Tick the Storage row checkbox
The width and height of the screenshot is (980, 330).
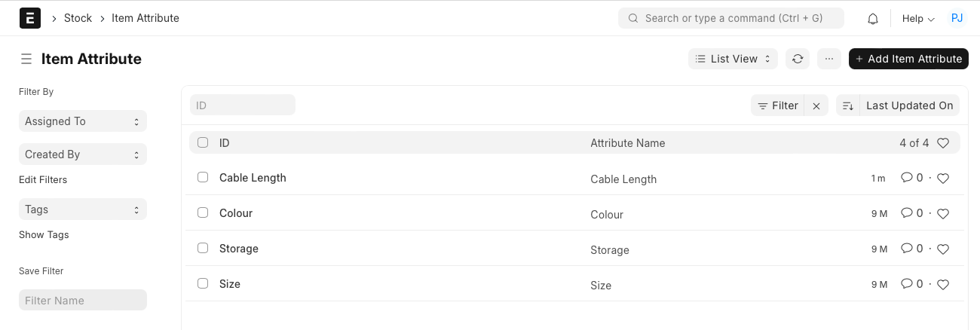point(203,249)
